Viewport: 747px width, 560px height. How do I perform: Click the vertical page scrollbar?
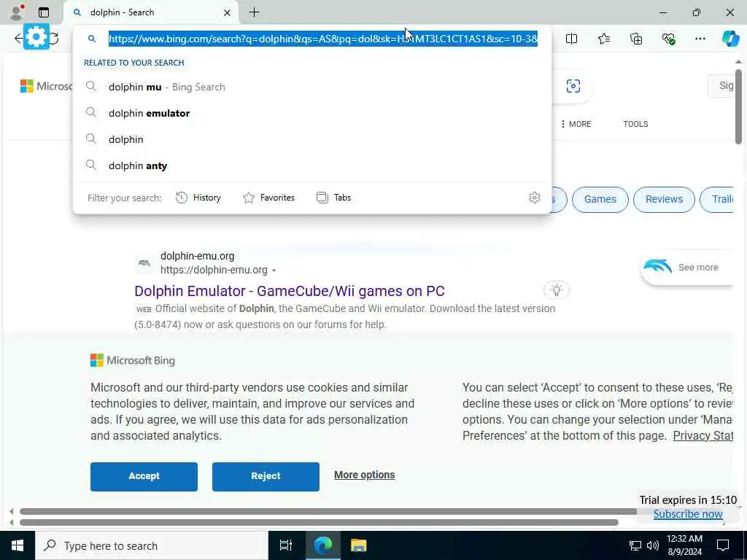(738, 106)
